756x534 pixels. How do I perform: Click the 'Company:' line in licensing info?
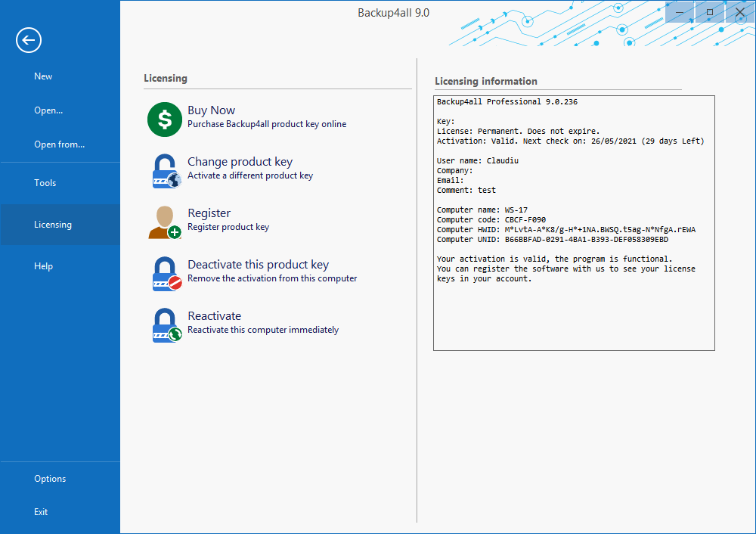coord(454,171)
